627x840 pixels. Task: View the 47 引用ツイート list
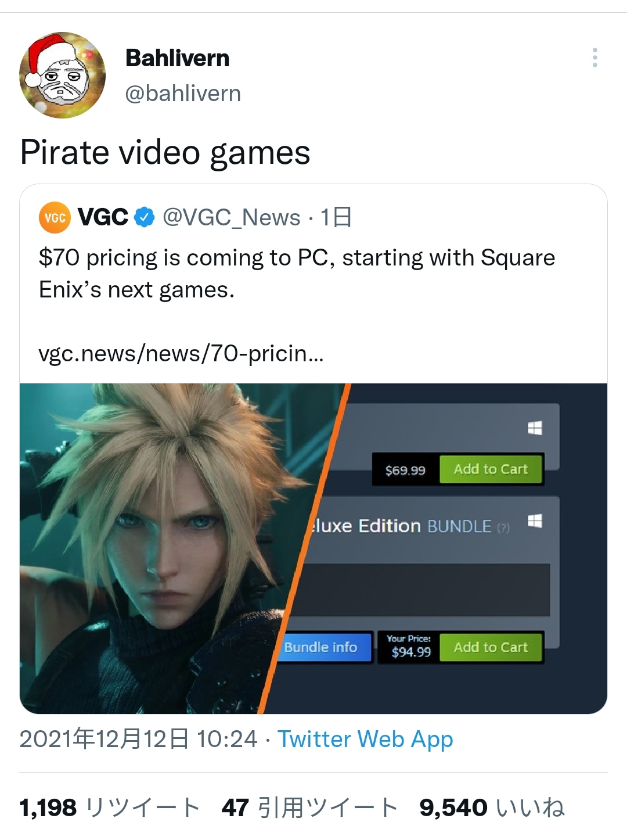pyautogui.click(x=310, y=807)
